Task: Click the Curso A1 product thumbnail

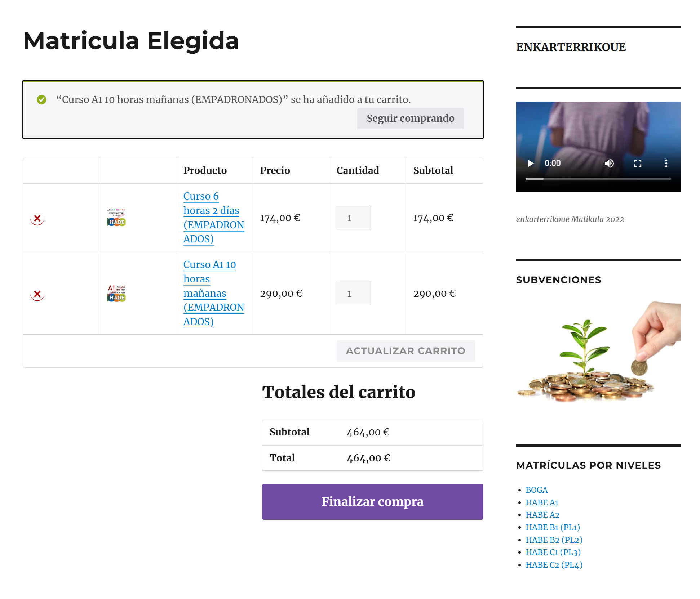Action: point(116,293)
